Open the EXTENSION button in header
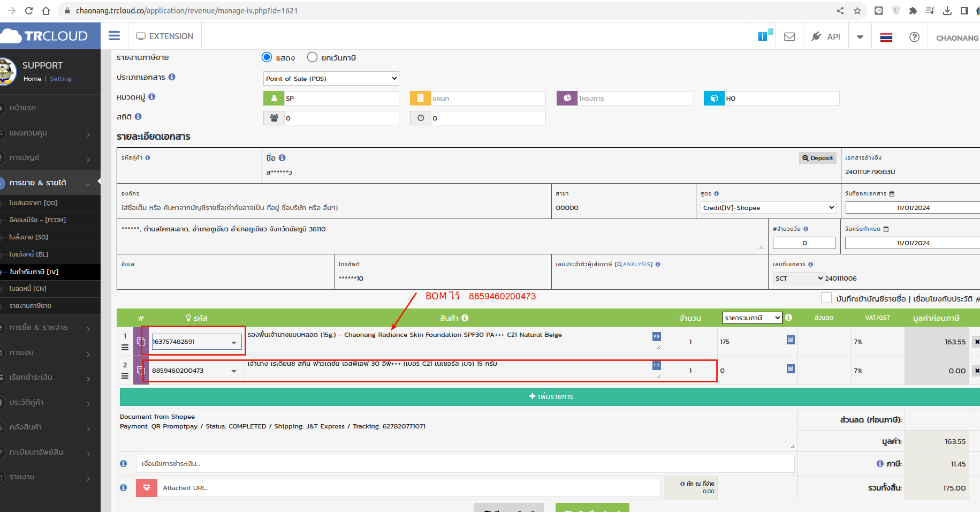 pyautogui.click(x=165, y=36)
